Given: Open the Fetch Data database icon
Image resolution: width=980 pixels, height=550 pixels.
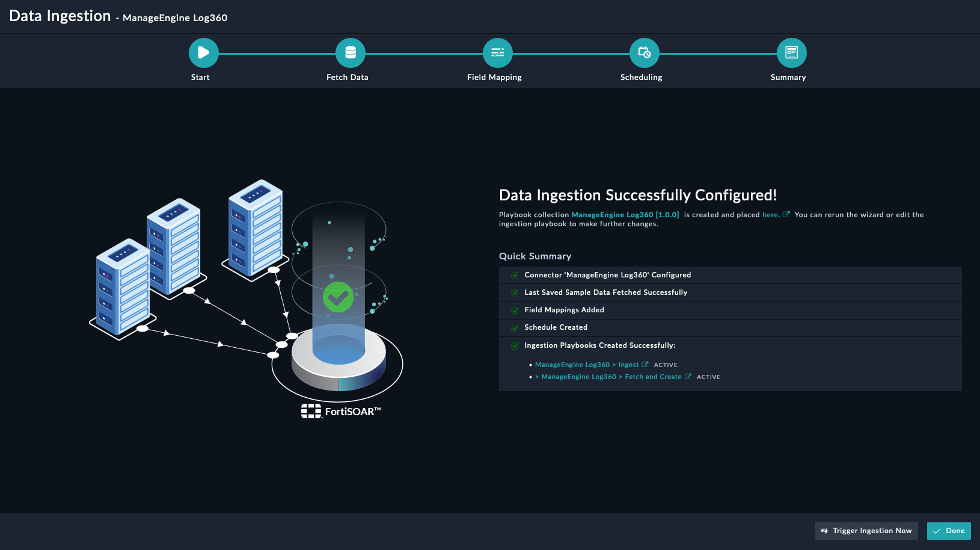Looking at the screenshot, I should pos(351,53).
